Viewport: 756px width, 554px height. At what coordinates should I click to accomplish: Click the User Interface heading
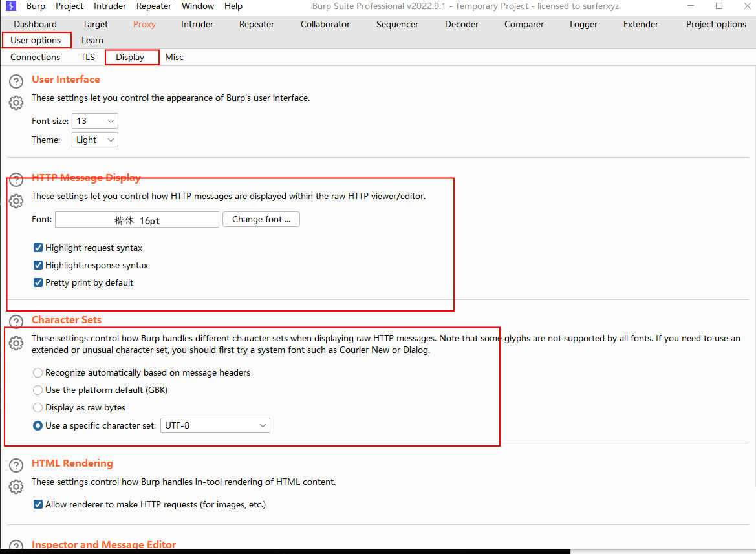66,80
